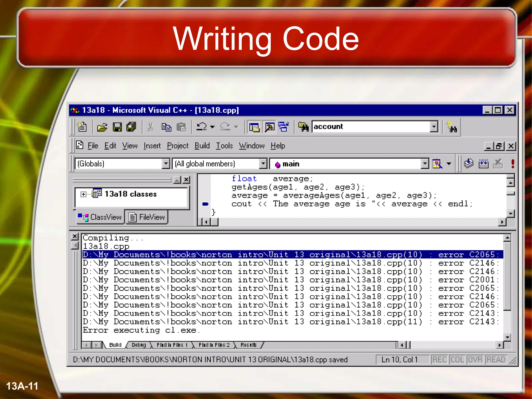Click the highlighted error C2065 line
This screenshot has width=532, height=399.
click(293, 255)
